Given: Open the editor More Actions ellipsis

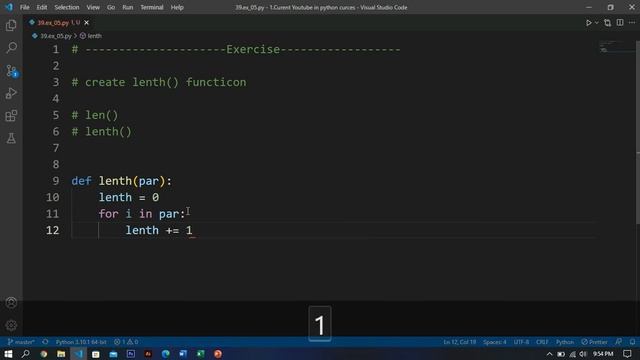Looking at the screenshot, I should [632, 23].
